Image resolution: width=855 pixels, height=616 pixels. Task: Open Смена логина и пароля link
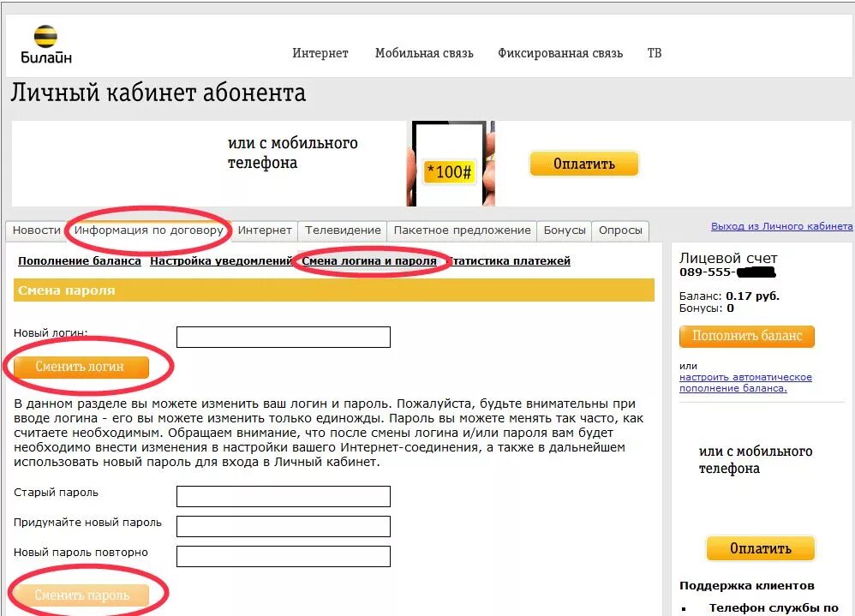click(x=369, y=260)
